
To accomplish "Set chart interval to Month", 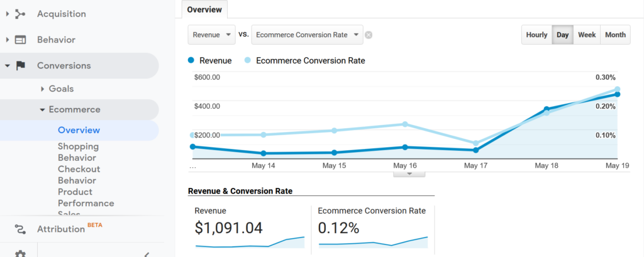I will (x=615, y=35).
